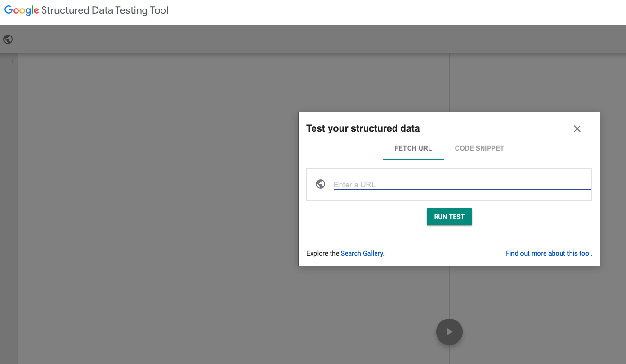The width and height of the screenshot is (626, 364).
Task: Focus the Enter a URL input field
Action: point(462,185)
